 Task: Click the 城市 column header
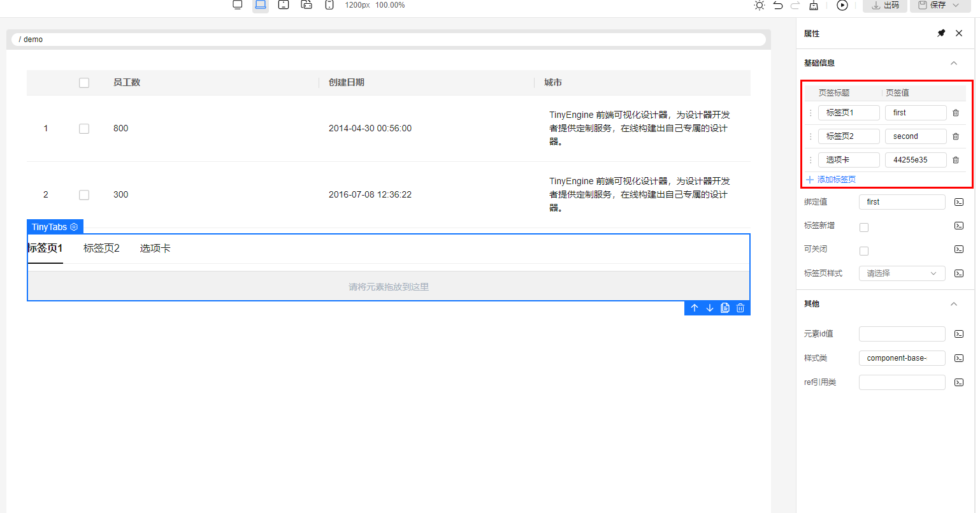pyautogui.click(x=553, y=83)
